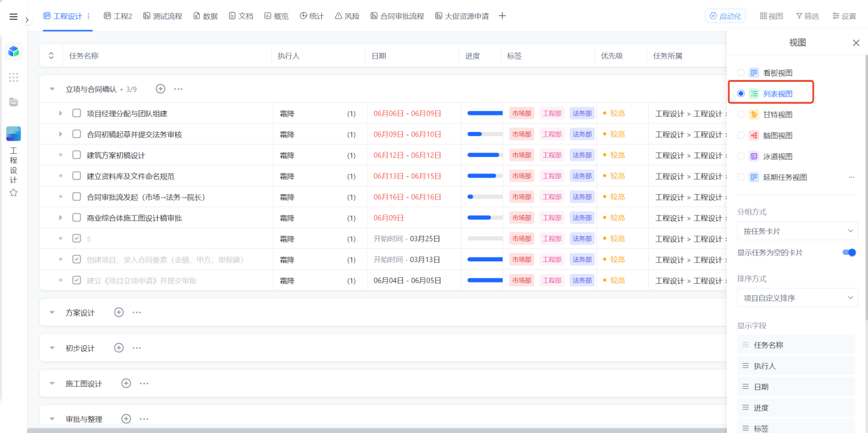Check 建筑方案初稿设计 task checkbox

[x=77, y=155]
